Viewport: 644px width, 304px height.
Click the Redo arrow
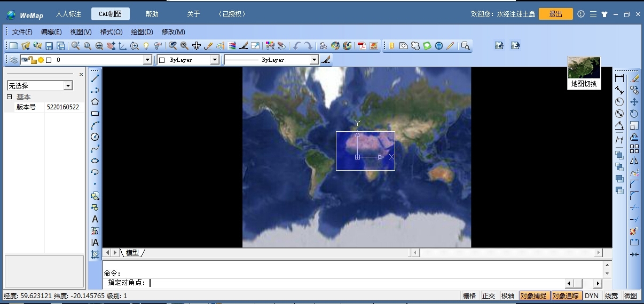(308, 46)
